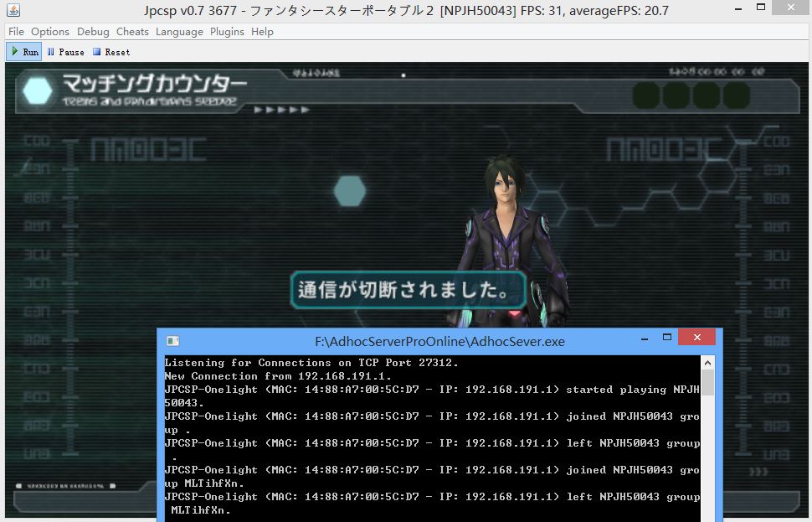812x522 pixels.
Task: Click the console line 'Listening for Connections on TCP Port 27312.'
Action: 311,363
